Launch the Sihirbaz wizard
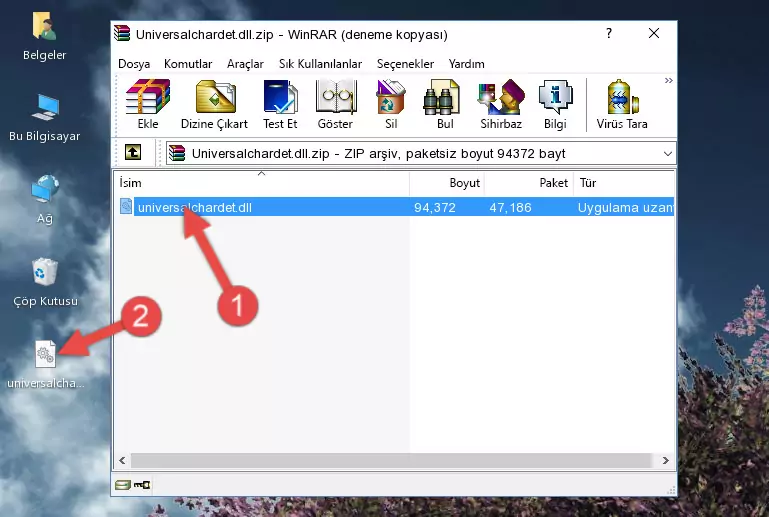The width and height of the screenshot is (769, 517). click(501, 104)
